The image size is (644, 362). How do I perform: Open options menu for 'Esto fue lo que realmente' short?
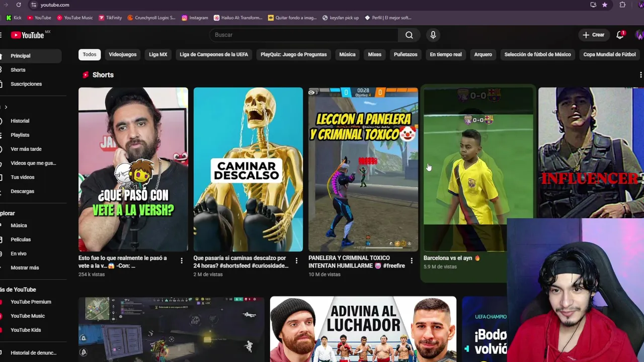pyautogui.click(x=182, y=260)
